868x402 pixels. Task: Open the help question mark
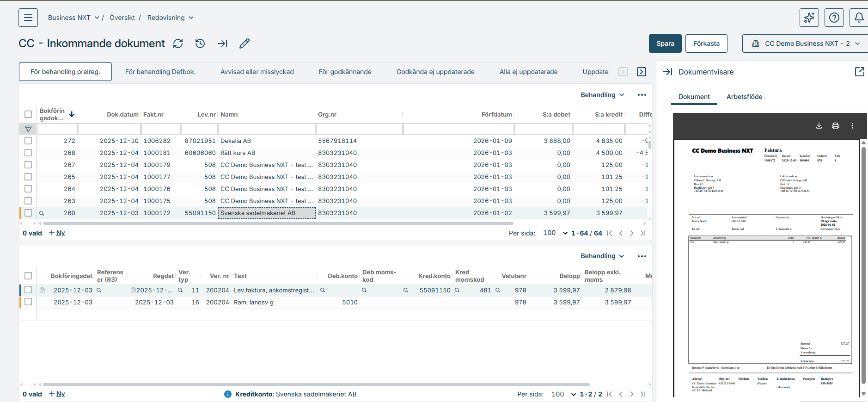pyautogui.click(x=834, y=18)
